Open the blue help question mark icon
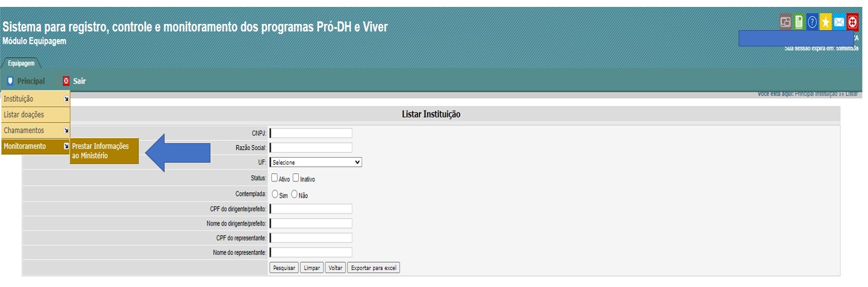This screenshot has height=287, width=868. [x=812, y=23]
